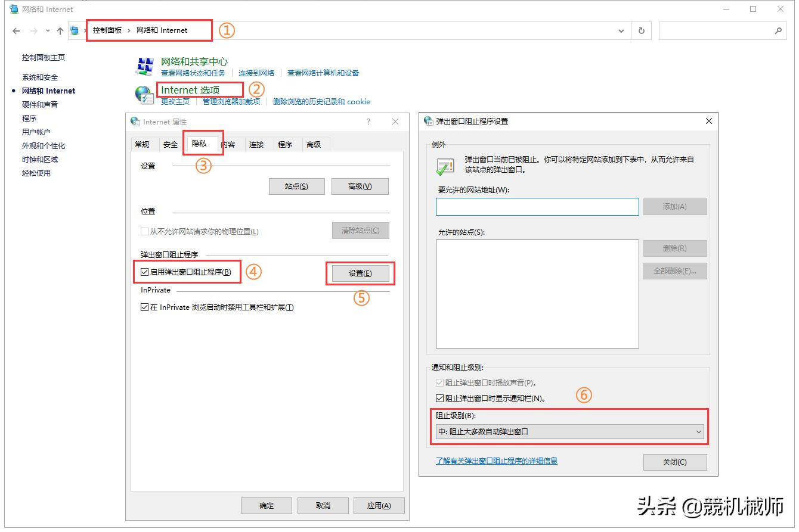
Task: Click 连接到网络 link
Action: [256, 73]
